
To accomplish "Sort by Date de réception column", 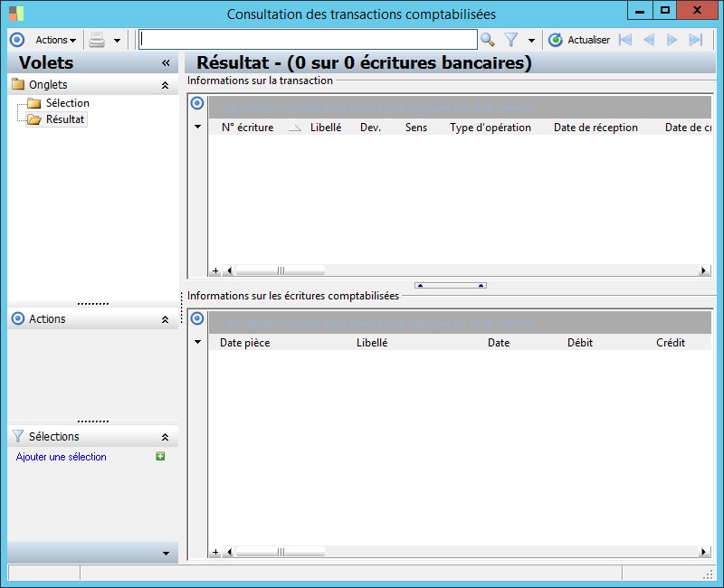I will click(x=595, y=128).
